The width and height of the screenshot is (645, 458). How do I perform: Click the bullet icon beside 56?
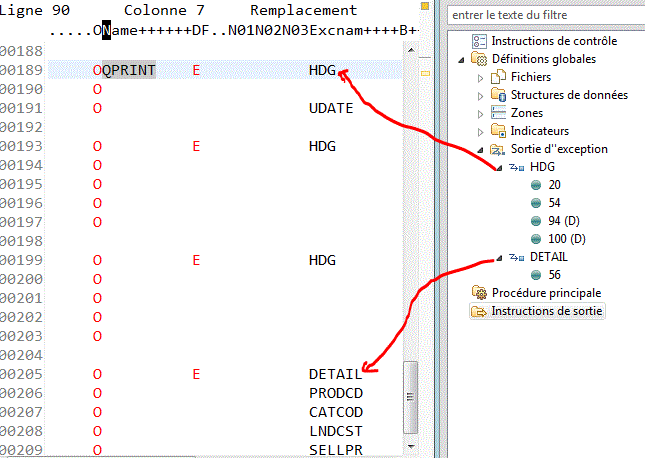click(536, 275)
